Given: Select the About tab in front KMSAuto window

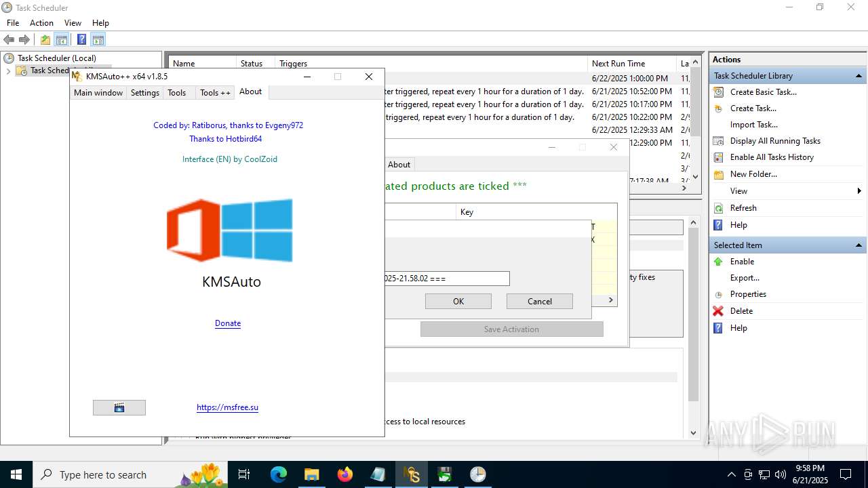Looking at the screenshot, I should pyautogui.click(x=250, y=91).
